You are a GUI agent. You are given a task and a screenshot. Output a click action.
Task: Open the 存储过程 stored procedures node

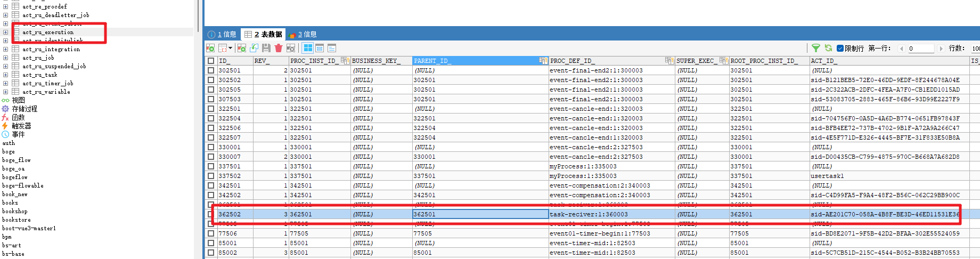pyautogui.click(x=24, y=109)
